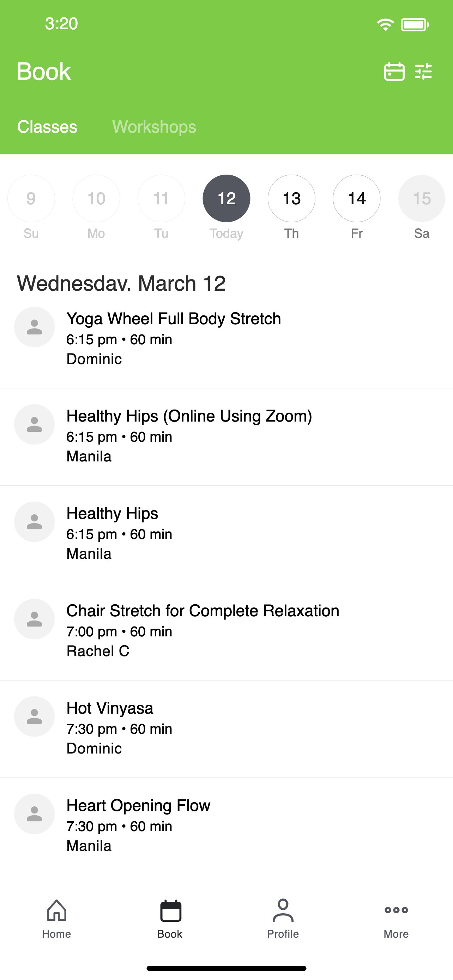Screen dimensions: 453x980
Task: Tap the Book calendar icon in bottom bar
Action: [170, 911]
